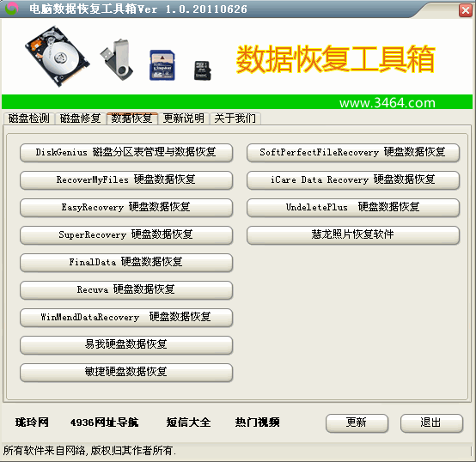Click the blue SD card image

(162, 65)
